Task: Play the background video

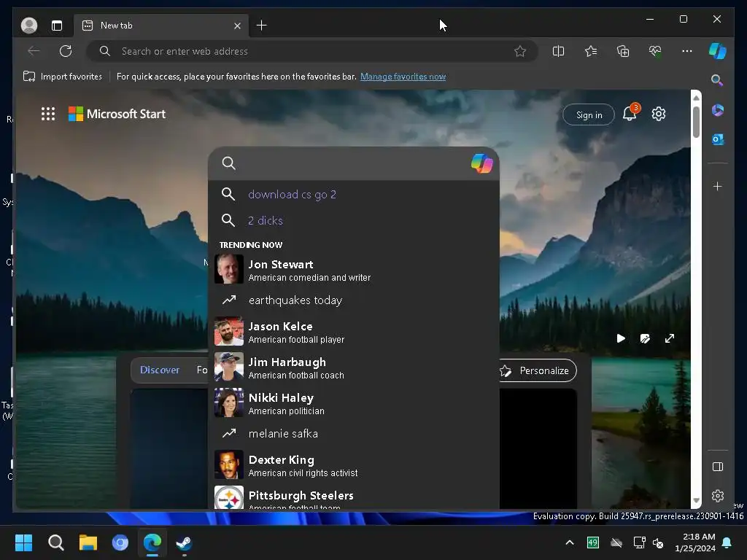Action: pyautogui.click(x=621, y=338)
